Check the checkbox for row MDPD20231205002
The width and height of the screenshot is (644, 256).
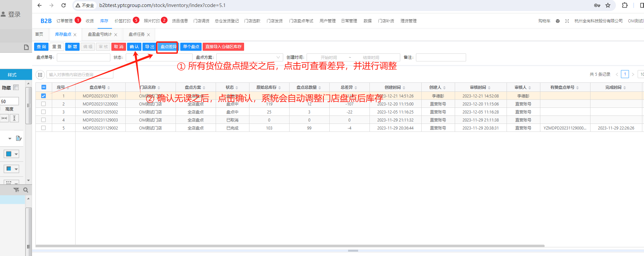coord(43,112)
